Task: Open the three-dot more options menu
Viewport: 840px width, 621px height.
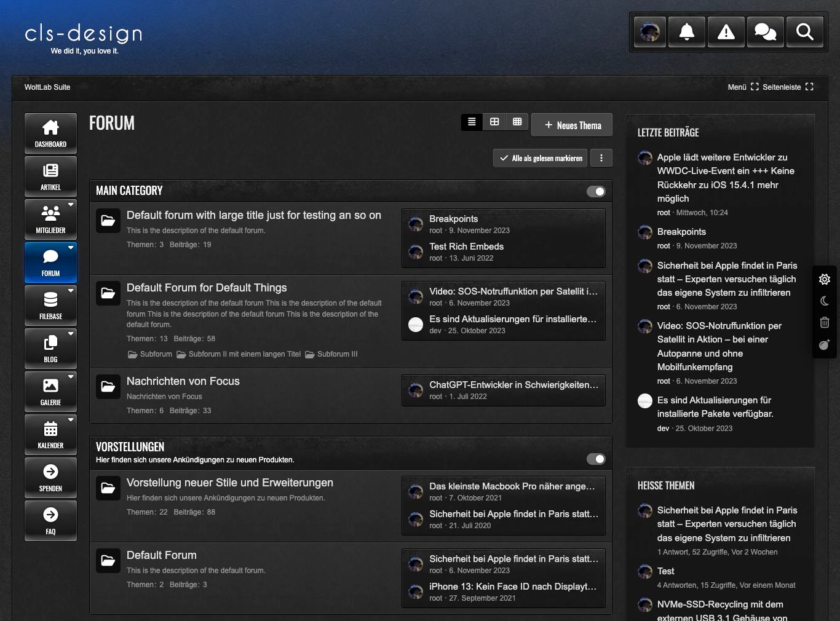Action: click(601, 158)
